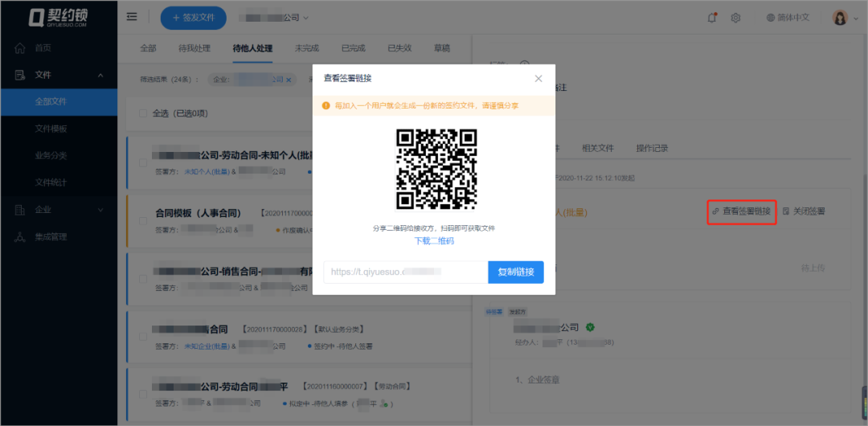Click the globe icon beside 简体中文

pos(770,18)
